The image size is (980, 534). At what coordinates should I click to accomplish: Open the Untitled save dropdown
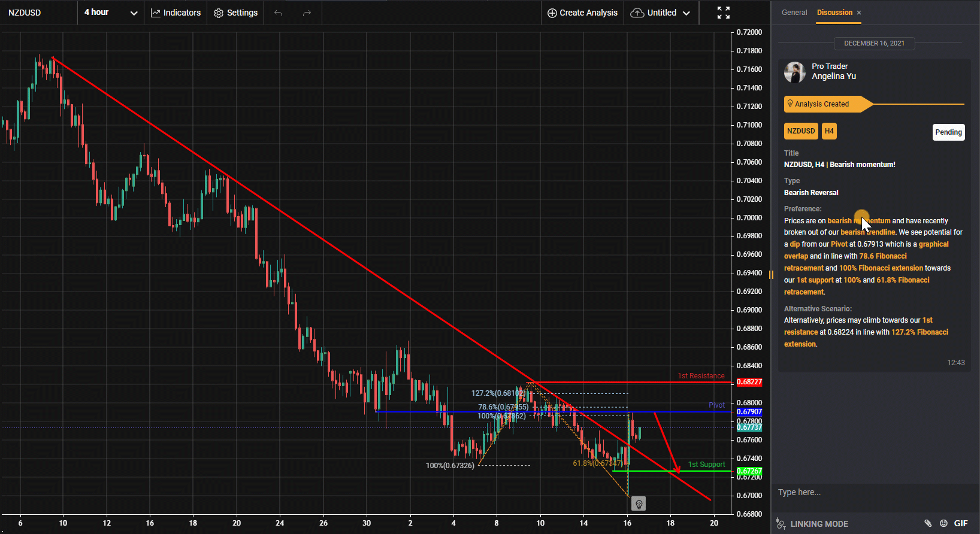click(x=661, y=13)
